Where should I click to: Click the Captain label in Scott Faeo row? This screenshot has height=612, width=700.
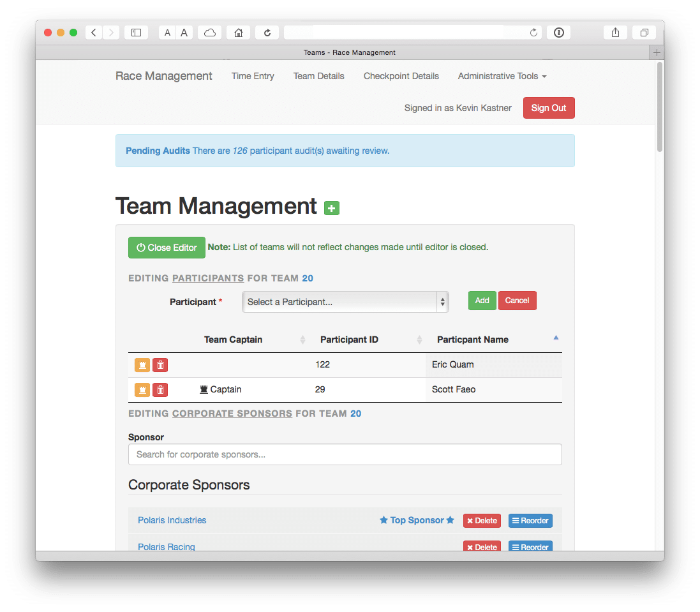221,390
